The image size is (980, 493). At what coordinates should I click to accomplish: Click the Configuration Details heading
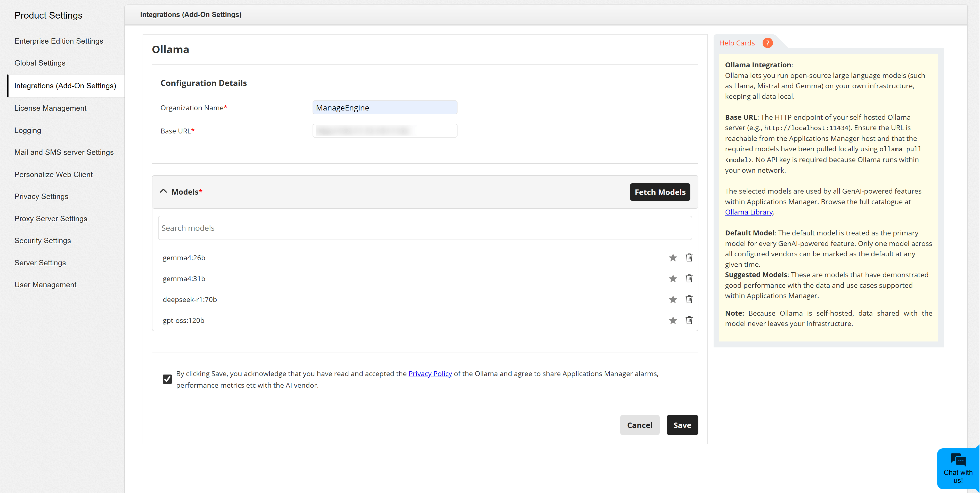point(203,83)
